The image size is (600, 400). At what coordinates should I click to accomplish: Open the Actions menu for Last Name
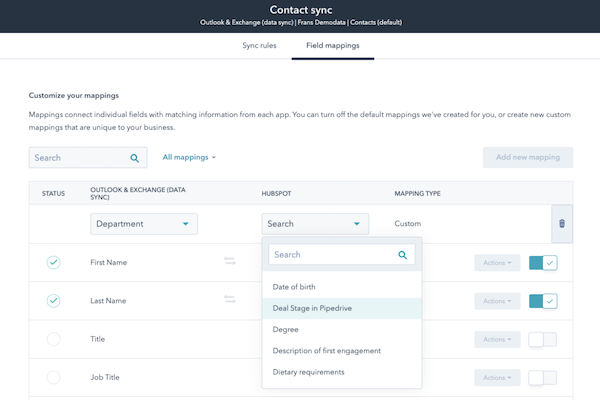coord(497,301)
